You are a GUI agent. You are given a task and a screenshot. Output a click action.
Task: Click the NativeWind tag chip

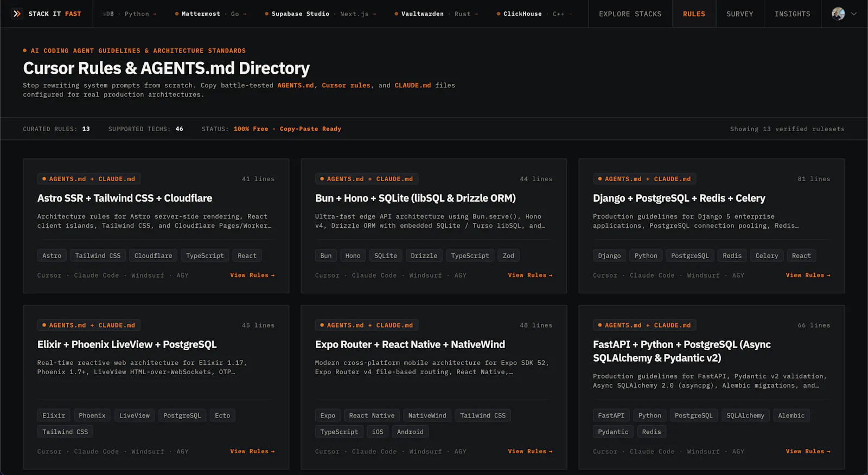pyautogui.click(x=427, y=416)
